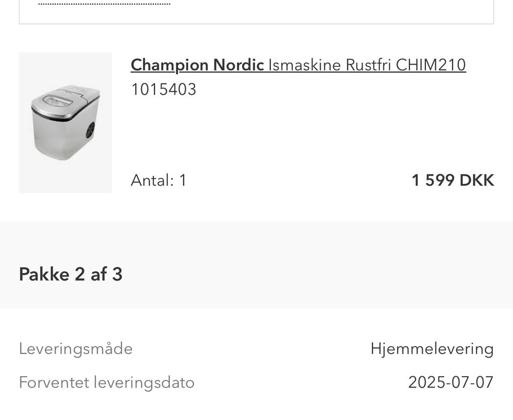The height and width of the screenshot is (420, 513).
Task: Click the Forventet leveringsdato label
Action: (106, 383)
